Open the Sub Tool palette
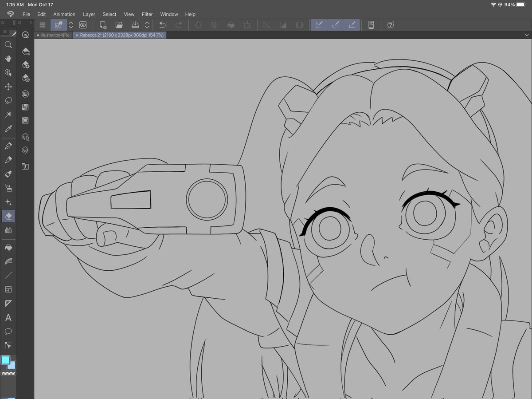Image resolution: width=532 pixels, height=399 pixels. click(x=25, y=51)
